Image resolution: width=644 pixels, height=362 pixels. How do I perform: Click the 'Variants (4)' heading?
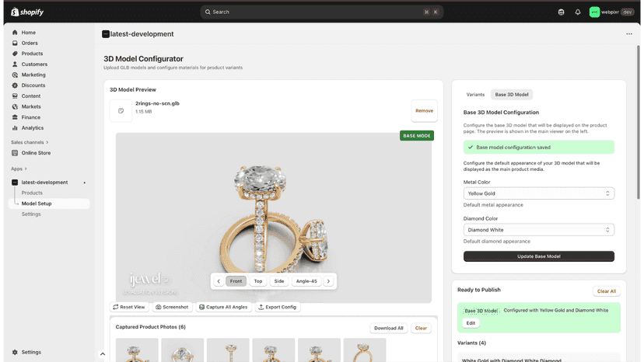(471, 343)
